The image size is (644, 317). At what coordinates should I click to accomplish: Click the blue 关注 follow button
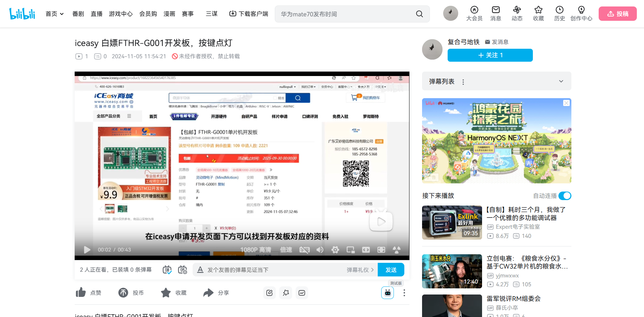click(490, 55)
